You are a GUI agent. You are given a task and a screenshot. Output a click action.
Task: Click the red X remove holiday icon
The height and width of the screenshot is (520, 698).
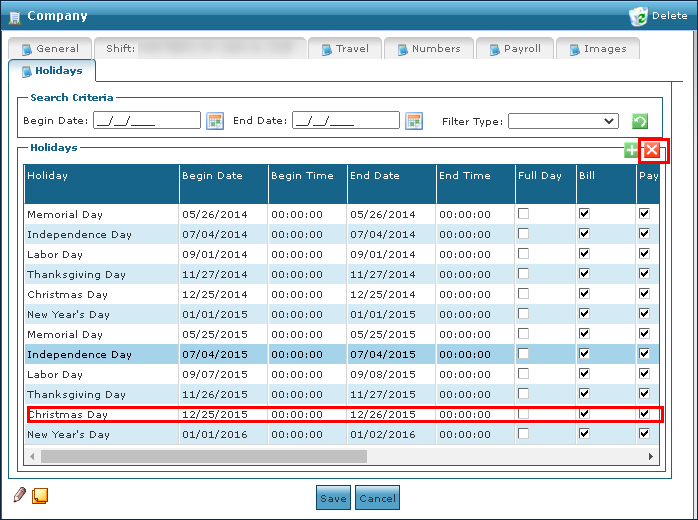point(652,150)
